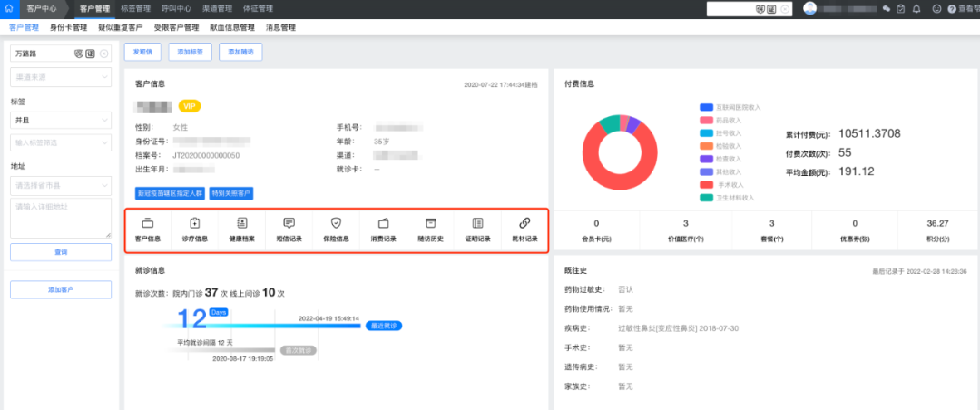Switch to the 标签管理 top tab
980x410 pixels.
click(x=135, y=9)
